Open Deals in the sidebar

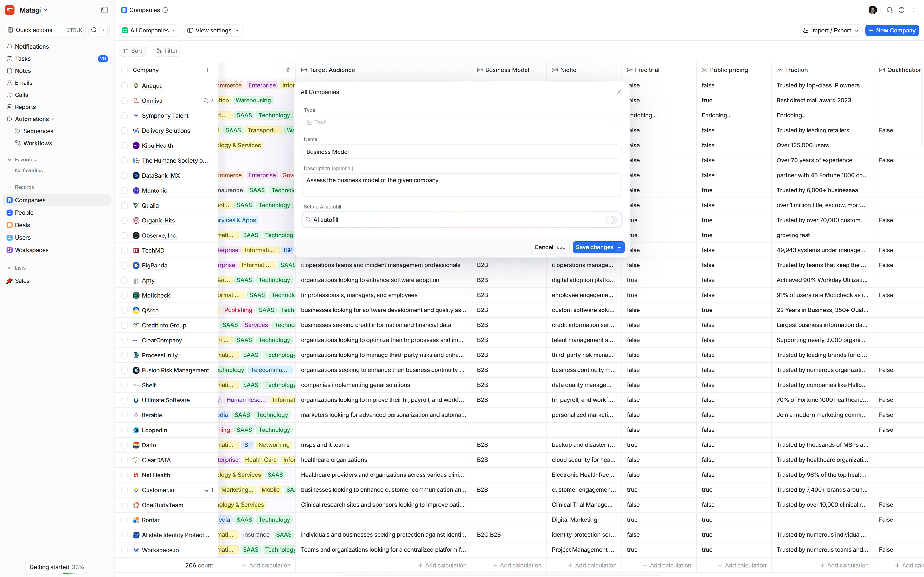click(x=23, y=225)
